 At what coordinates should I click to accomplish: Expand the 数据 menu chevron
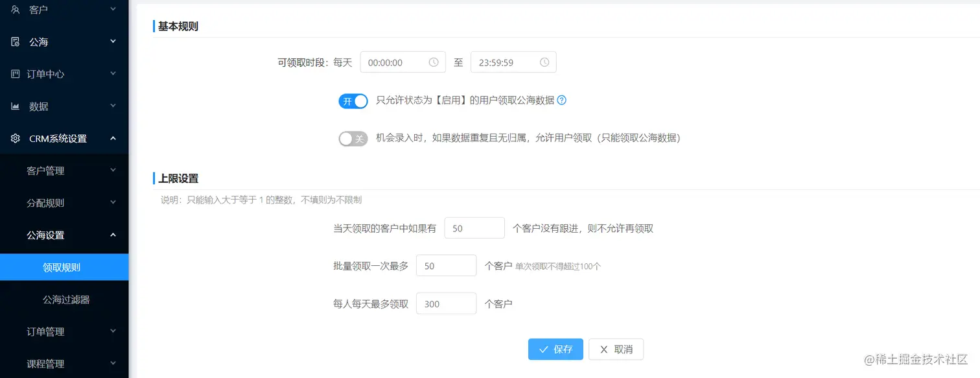click(x=113, y=106)
